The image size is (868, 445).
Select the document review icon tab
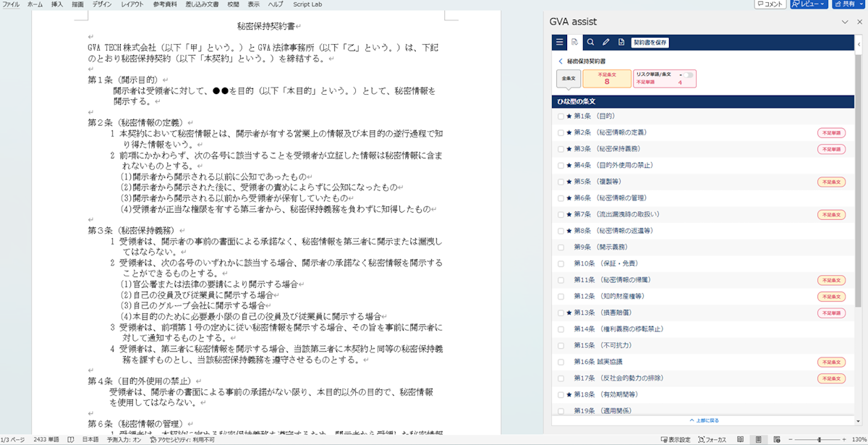pyautogui.click(x=574, y=43)
